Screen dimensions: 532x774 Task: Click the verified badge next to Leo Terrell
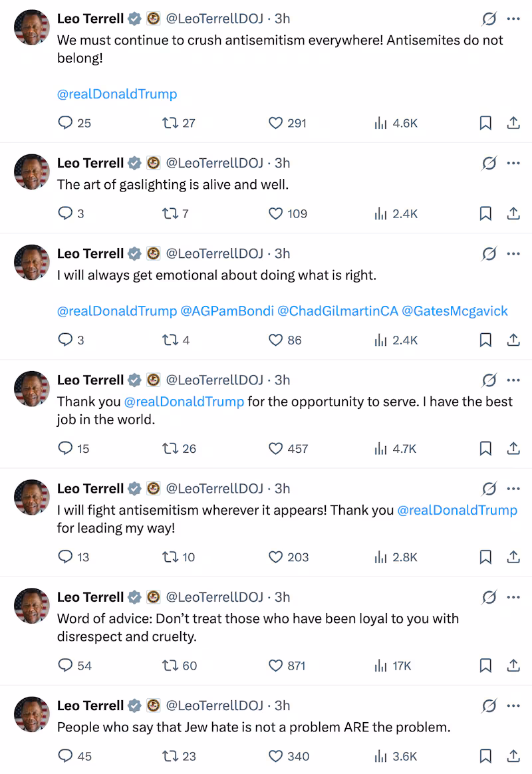click(x=134, y=19)
